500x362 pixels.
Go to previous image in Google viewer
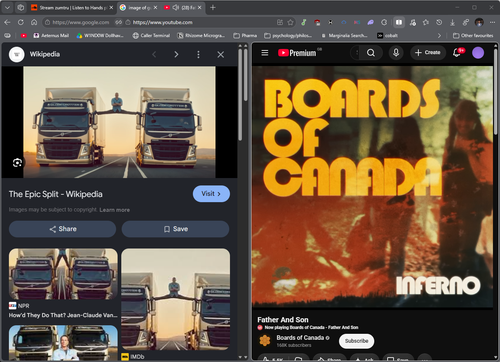tap(154, 54)
